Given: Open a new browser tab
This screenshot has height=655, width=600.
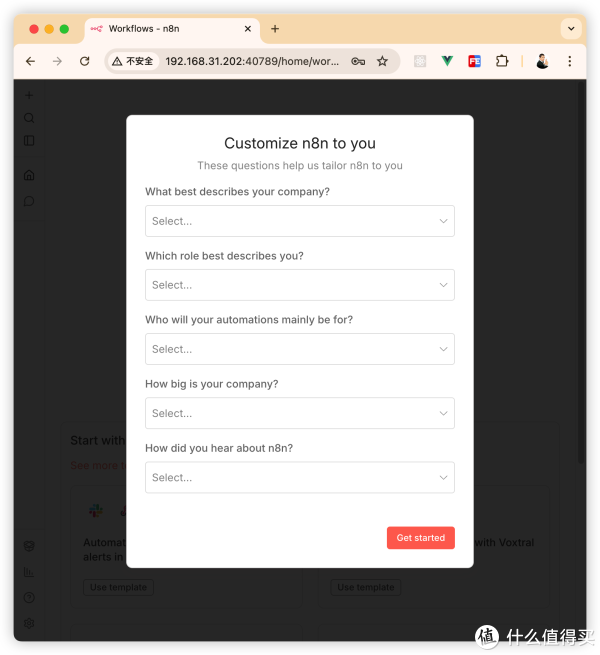Looking at the screenshot, I should pos(275,29).
